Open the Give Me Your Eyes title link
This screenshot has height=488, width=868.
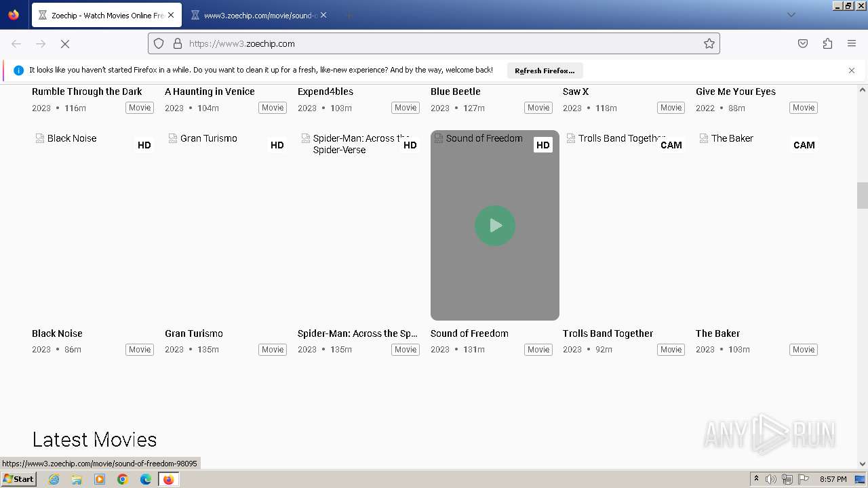(736, 91)
